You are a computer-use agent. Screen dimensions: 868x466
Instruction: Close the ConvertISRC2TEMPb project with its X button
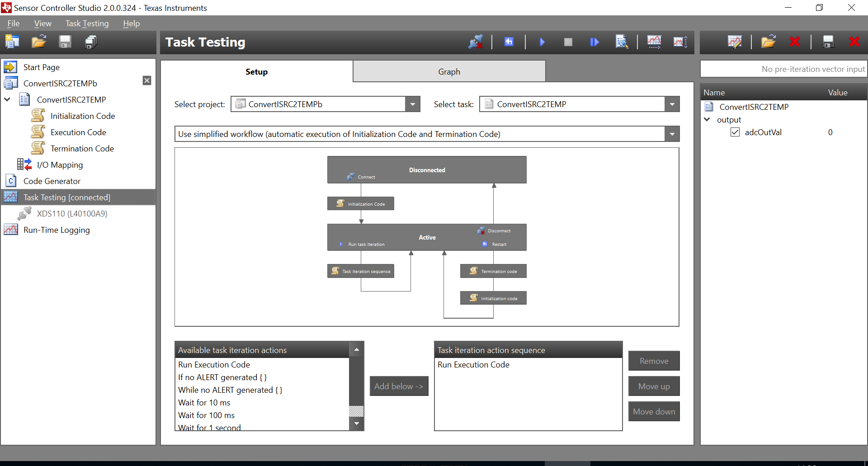pos(147,80)
